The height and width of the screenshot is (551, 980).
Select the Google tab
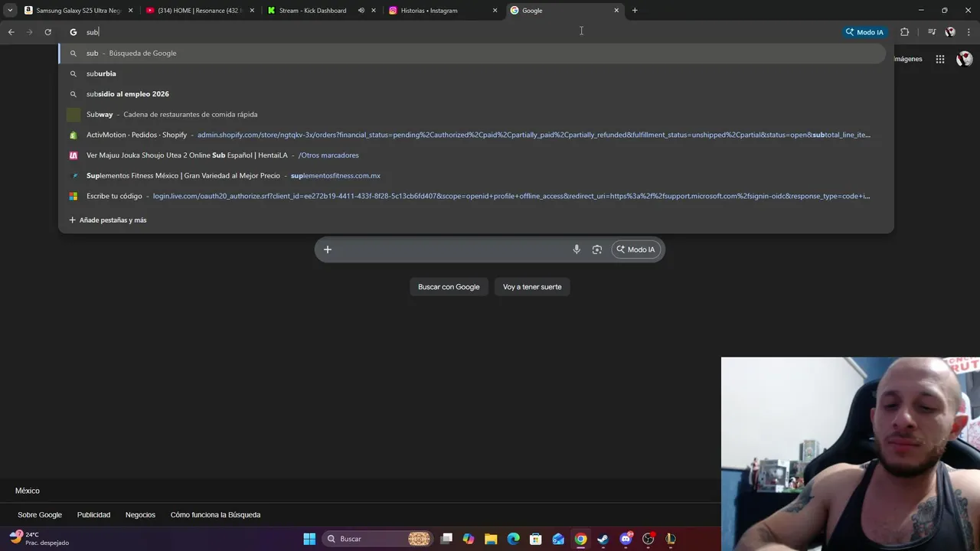point(564,11)
